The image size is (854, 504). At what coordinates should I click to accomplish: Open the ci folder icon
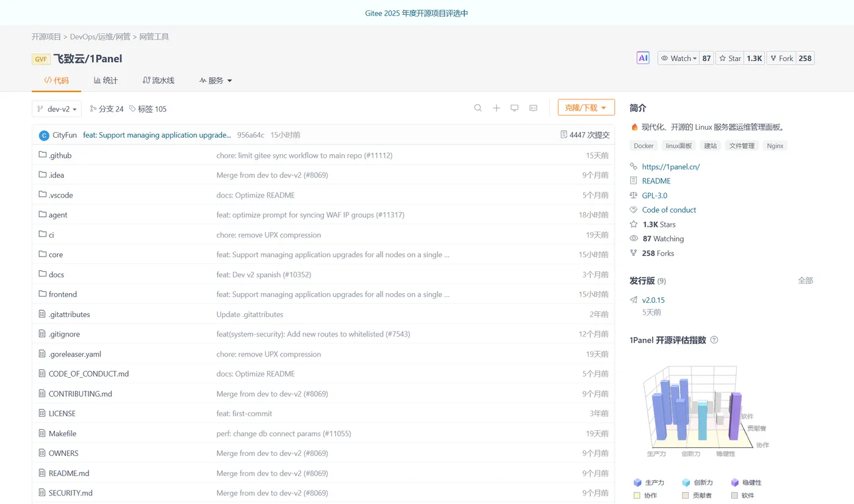(43, 234)
